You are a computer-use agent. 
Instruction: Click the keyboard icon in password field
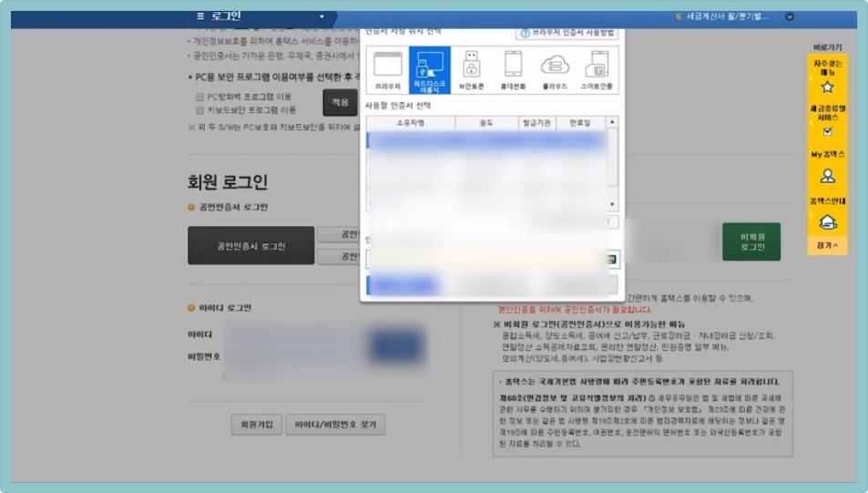coord(611,259)
